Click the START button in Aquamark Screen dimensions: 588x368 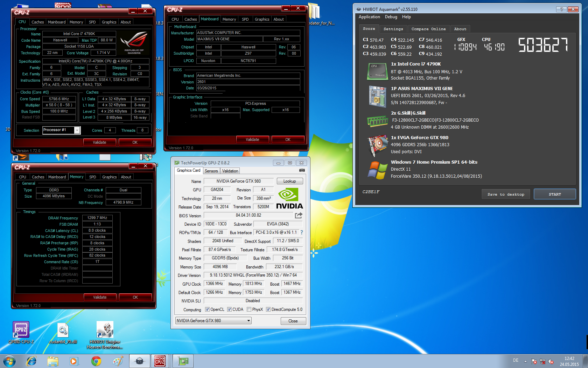tap(555, 194)
